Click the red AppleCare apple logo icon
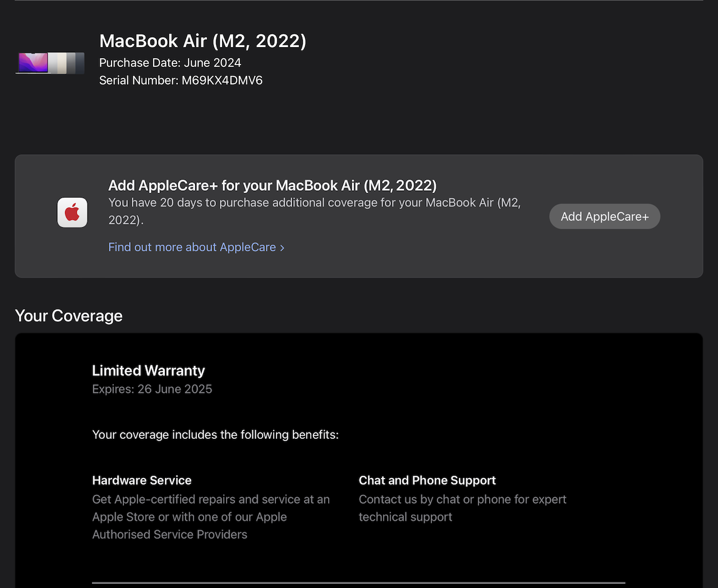Screen dimensions: 718x588 click(72, 213)
